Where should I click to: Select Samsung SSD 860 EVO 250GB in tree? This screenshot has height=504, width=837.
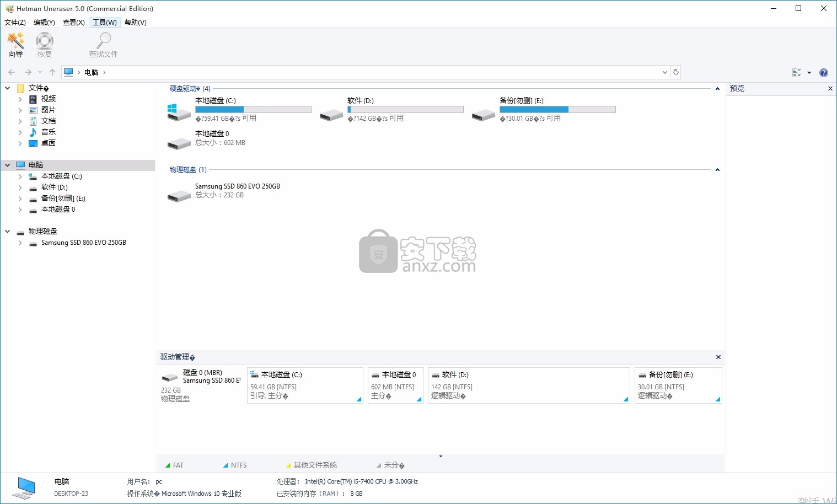pos(83,243)
